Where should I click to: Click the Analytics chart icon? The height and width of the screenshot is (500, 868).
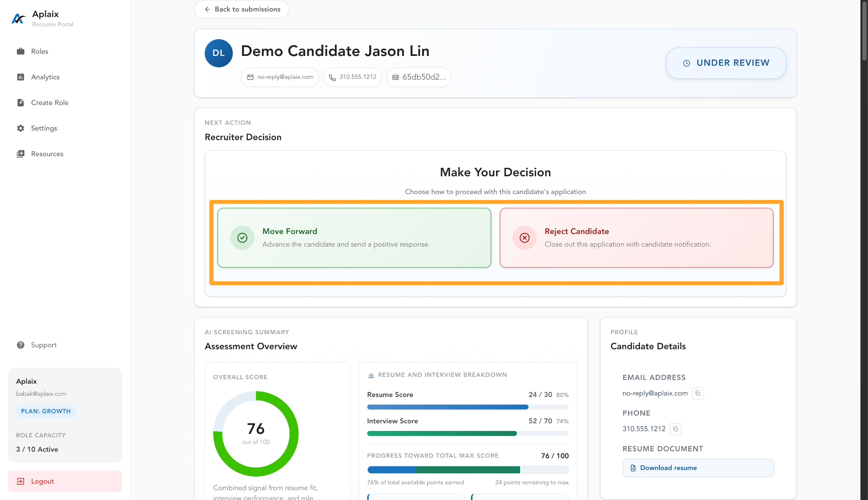(x=20, y=77)
